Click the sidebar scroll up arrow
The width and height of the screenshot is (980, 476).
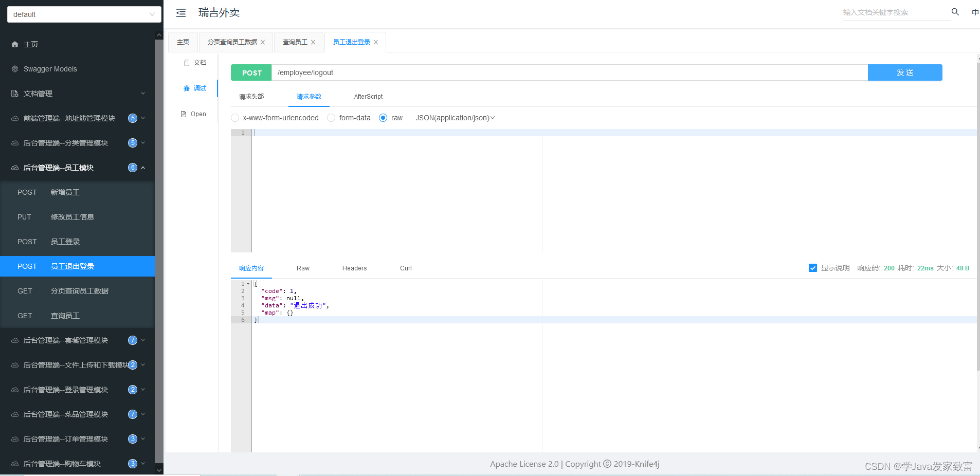click(159, 35)
